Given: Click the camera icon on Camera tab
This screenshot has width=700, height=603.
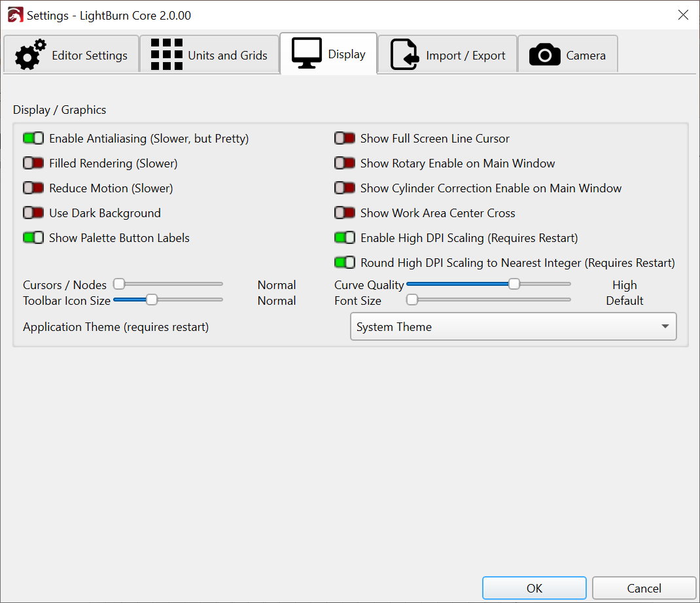Looking at the screenshot, I should [x=544, y=55].
